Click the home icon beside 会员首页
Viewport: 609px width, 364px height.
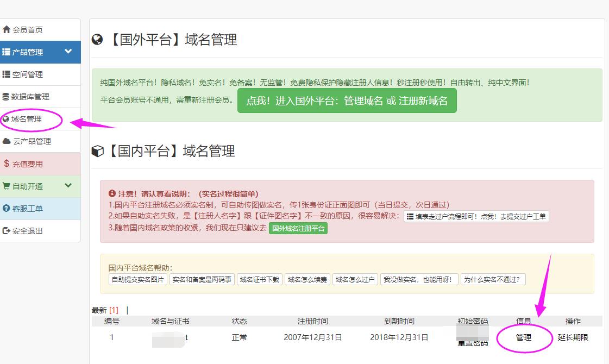tap(6, 29)
